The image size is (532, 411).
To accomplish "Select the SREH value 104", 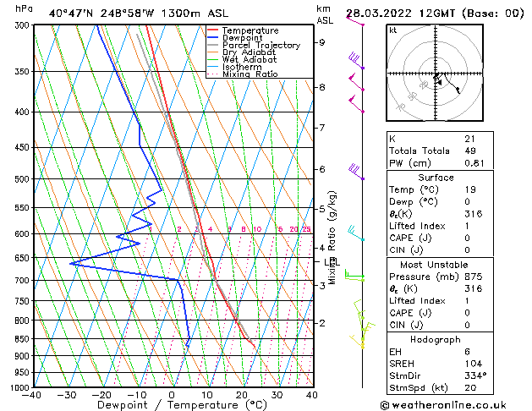I will pyautogui.click(x=474, y=364).
